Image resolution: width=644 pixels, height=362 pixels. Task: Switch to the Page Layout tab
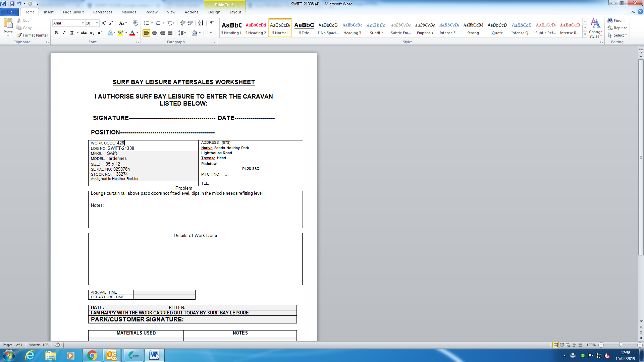pyautogui.click(x=73, y=12)
